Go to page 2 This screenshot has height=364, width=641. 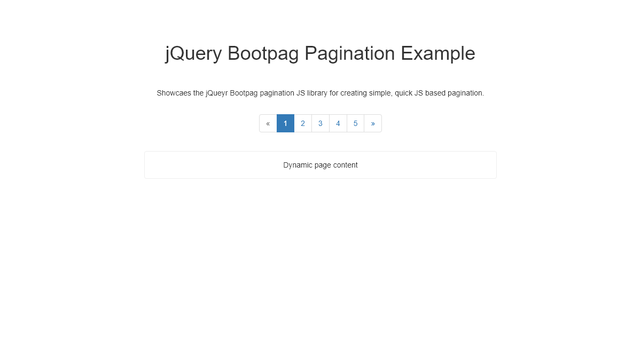point(303,123)
